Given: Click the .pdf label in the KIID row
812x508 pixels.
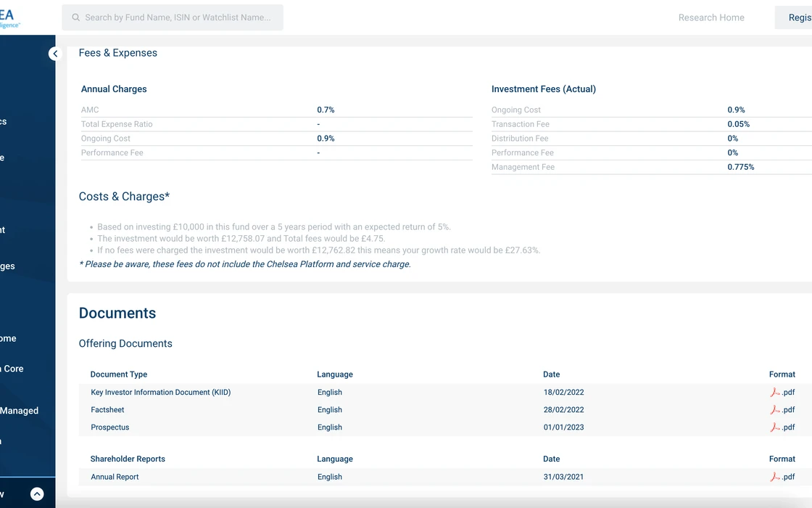Looking at the screenshot, I should coord(788,393).
